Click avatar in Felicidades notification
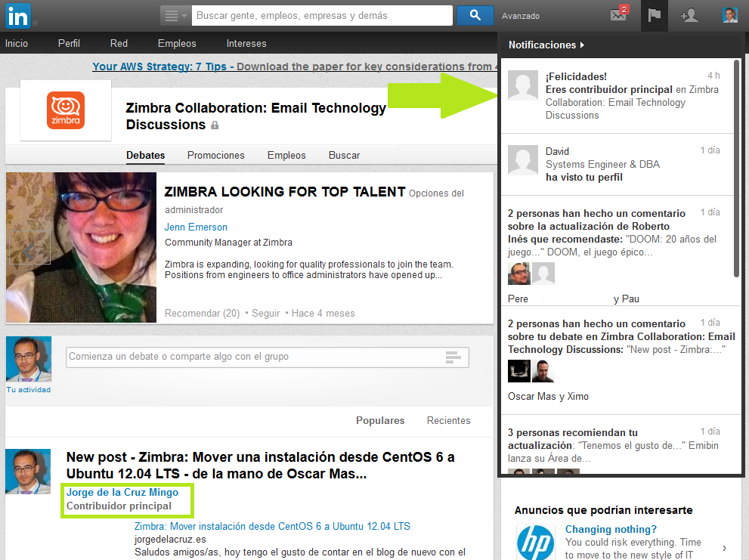This screenshot has height=560, width=749. pos(523,85)
